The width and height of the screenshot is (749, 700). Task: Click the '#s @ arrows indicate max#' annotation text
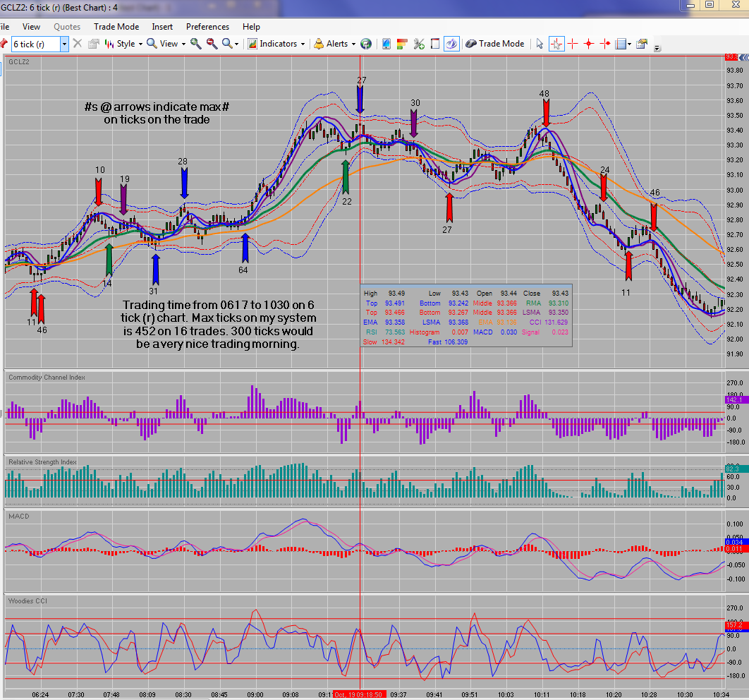tap(157, 107)
